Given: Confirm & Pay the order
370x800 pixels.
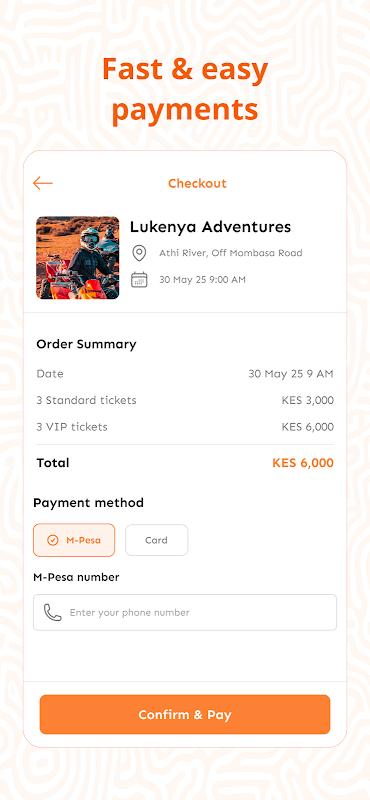Looking at the screenshot, I should click(185, 714).
